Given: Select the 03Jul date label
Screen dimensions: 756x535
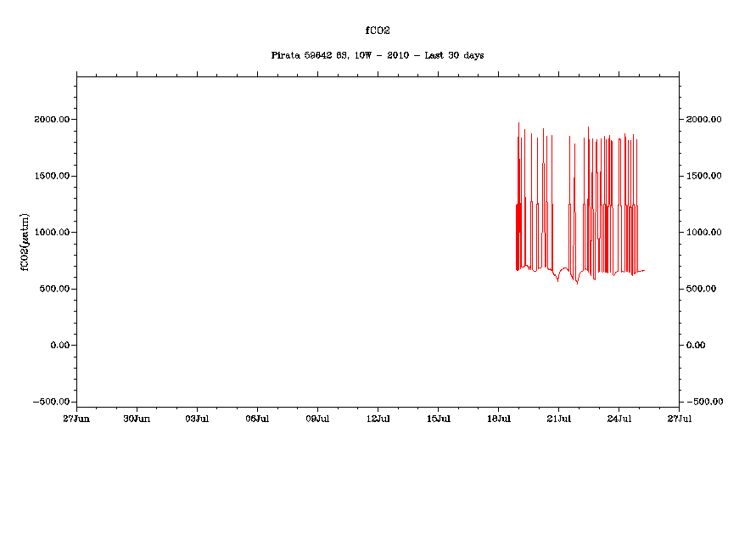Looking at the screenshot, I should (x=197, y=419).
